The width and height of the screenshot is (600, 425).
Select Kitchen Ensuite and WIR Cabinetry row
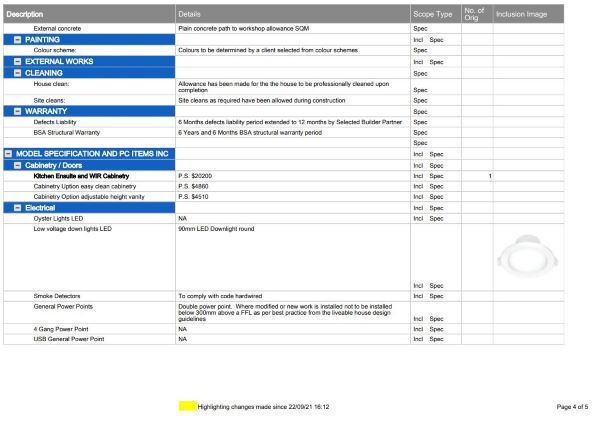click(x=284, y=176)
